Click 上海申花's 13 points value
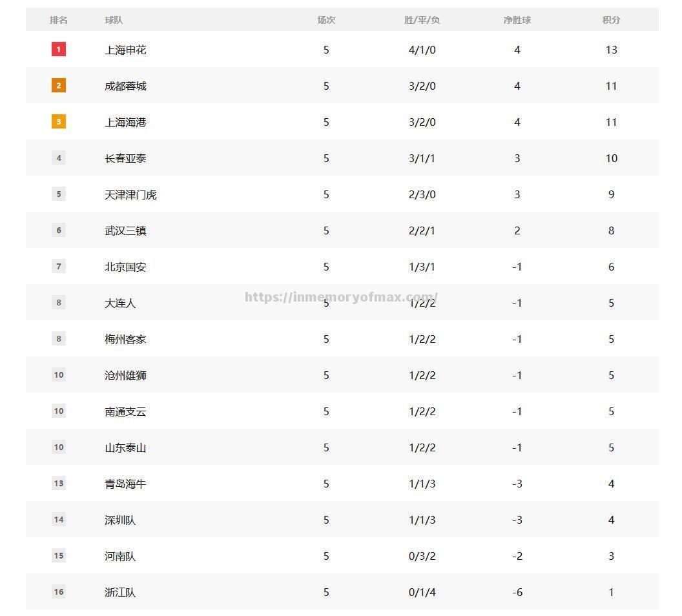 [x=611, y=50]
